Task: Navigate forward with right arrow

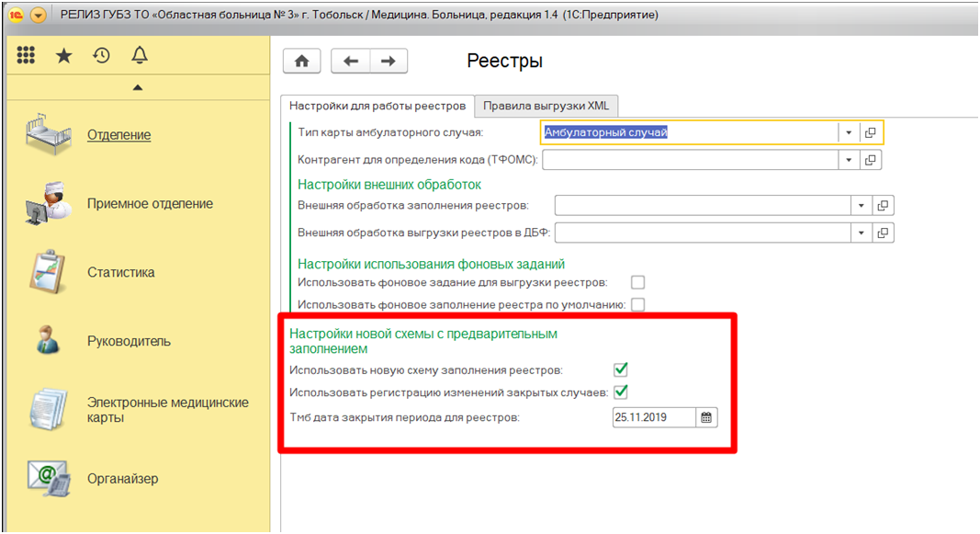Action: (x=389, y=61)
